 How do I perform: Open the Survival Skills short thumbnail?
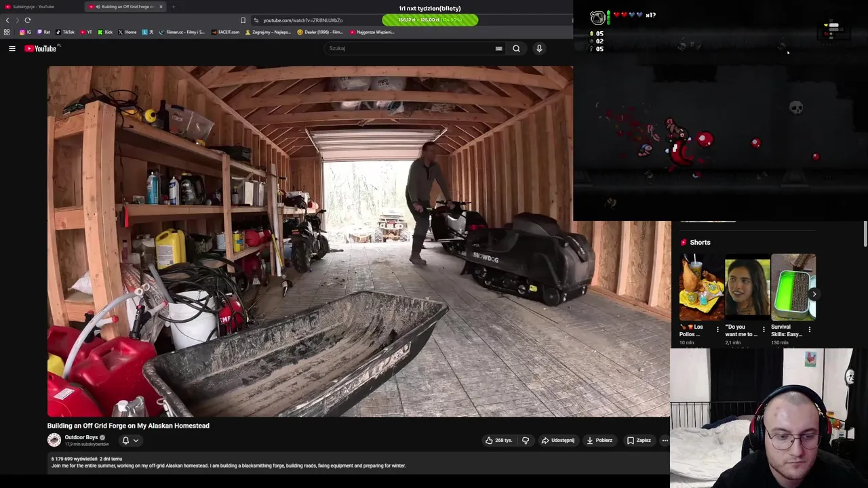793,287
